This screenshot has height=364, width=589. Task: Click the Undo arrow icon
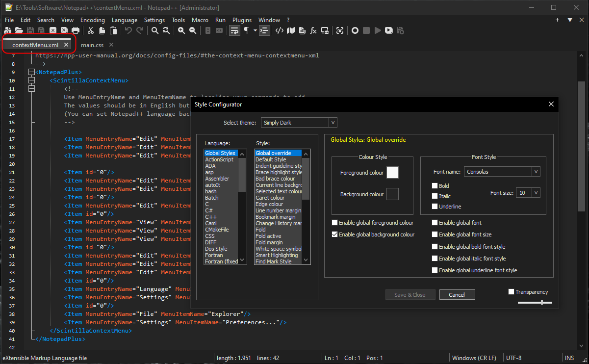tap(128, 30)
